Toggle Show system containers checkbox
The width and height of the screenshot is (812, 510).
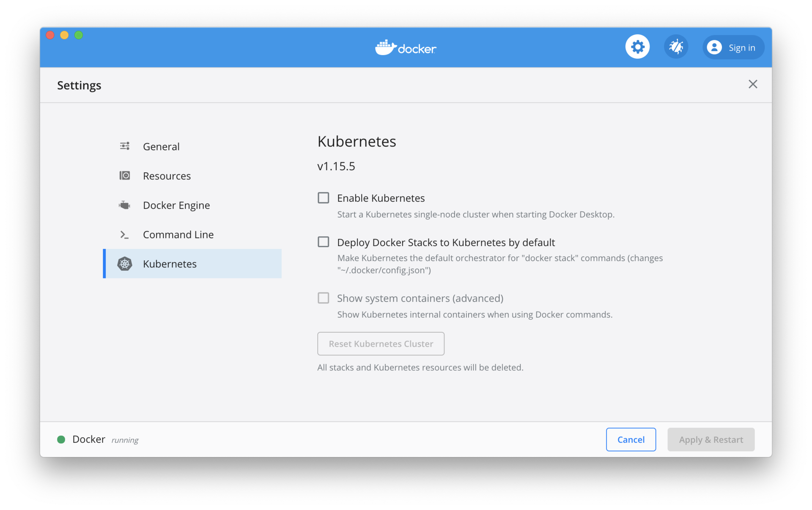point(324,298)
